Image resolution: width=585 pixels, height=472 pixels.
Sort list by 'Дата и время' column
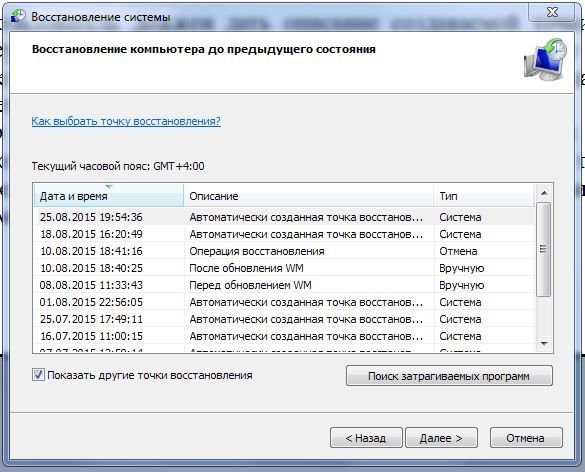point(109,196)
